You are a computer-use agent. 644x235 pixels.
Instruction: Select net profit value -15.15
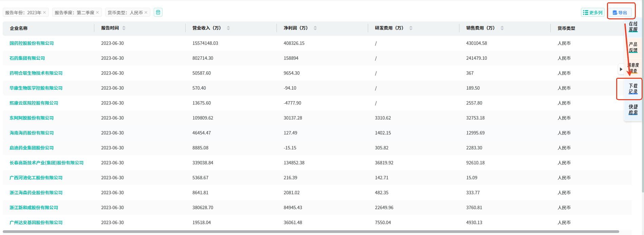point(290,148)
